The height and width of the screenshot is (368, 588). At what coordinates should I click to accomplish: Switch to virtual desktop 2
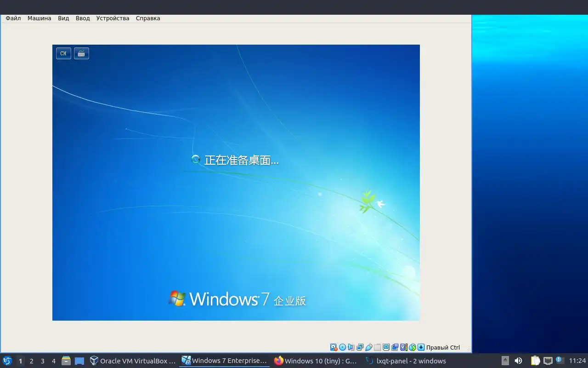point(31,361)
